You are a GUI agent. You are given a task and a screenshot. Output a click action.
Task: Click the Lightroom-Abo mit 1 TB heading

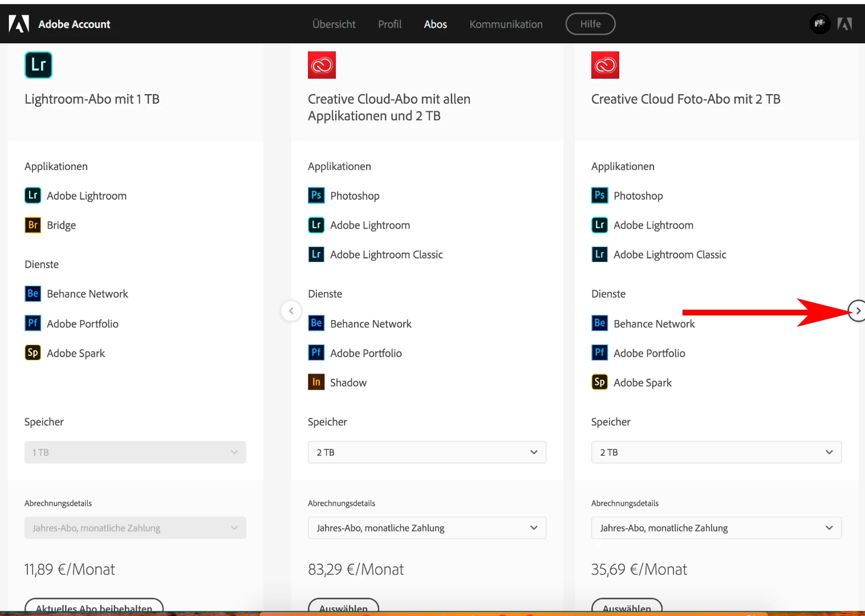point(92,99)
